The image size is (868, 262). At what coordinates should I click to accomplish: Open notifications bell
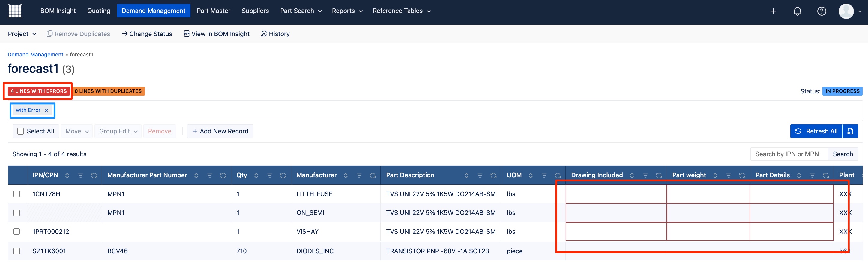click(797, 11)
